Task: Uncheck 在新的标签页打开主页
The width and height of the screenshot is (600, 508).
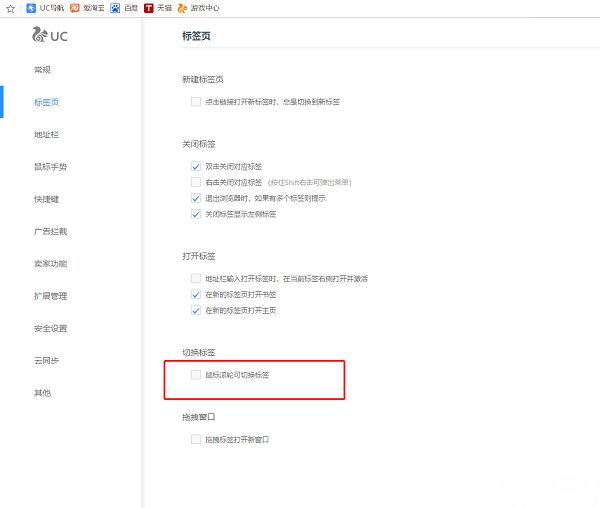Action: 196,310
